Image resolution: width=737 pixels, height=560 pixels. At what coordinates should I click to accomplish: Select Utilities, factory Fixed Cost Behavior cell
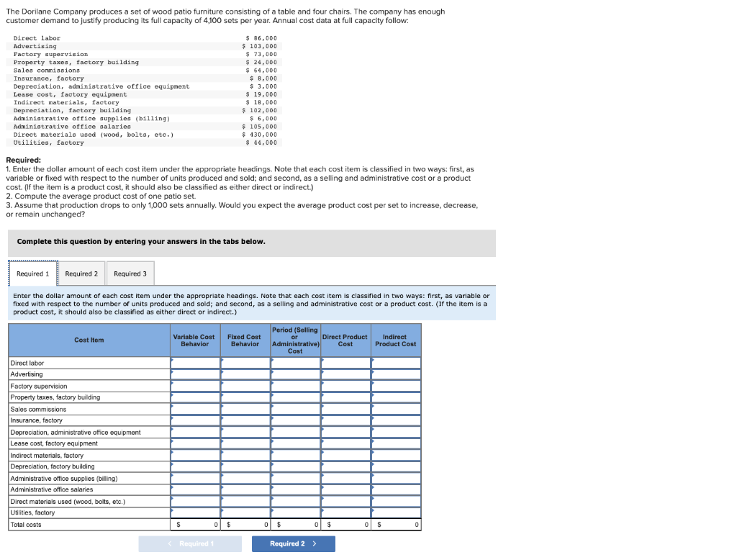tap(245, 512)
